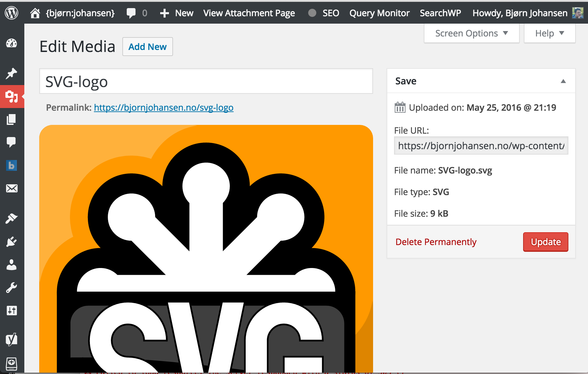The height and width of the screenshot is (374, 588).
Task: Open Tools wrench sidebar icon
Action: (x=11, y=288)
